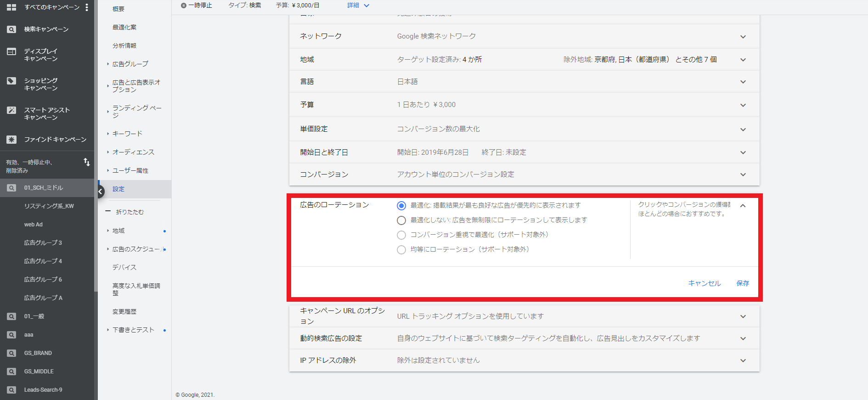Viewport: 868px width, 400px height.
Task: Open the 下書きとテスト menu item
Action: 133,330
